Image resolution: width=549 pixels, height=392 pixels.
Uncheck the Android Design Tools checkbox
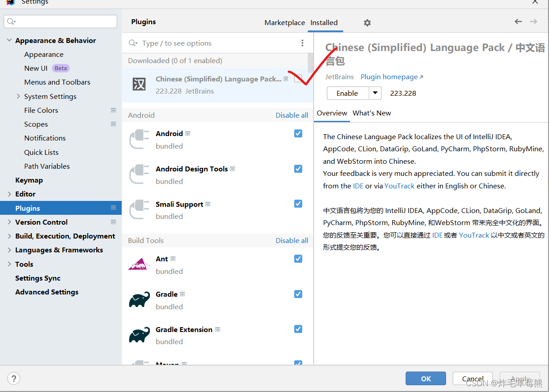tap(298, 169)
